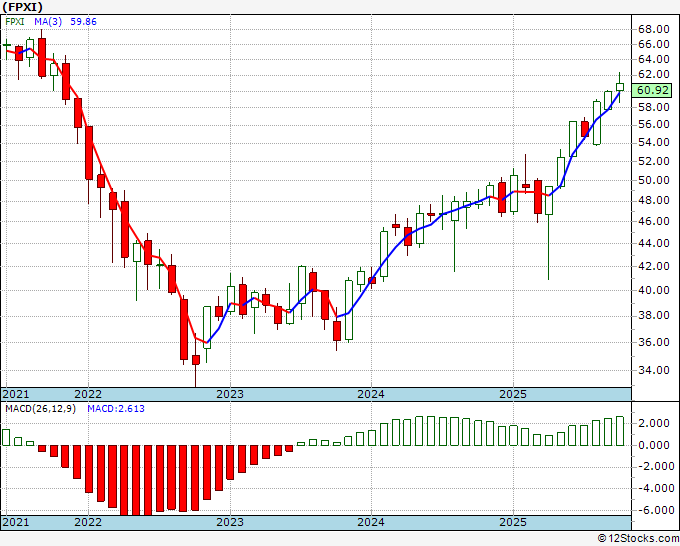
Task: Click the latest green candlestick near 61
Action: click(x=620, y=87)
